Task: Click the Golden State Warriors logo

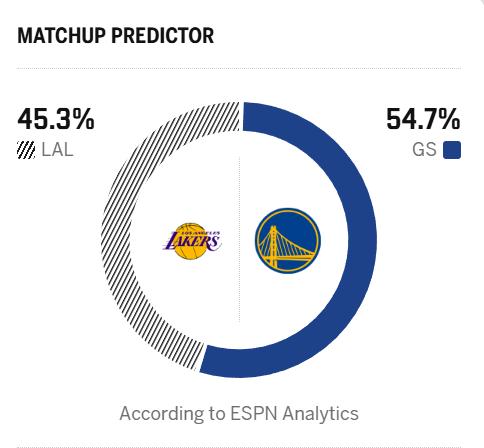Action: pos(288,241)
